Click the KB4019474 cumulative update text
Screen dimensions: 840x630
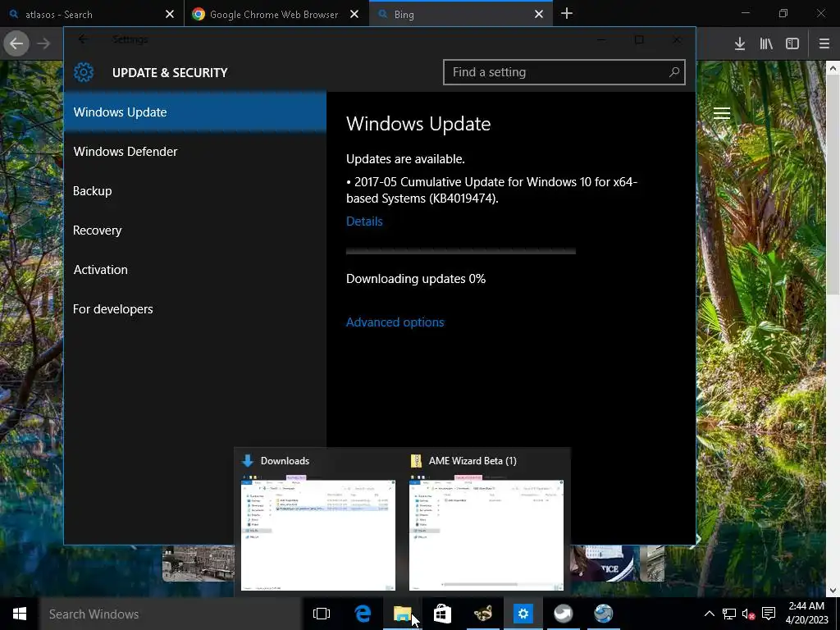(492, 190)
